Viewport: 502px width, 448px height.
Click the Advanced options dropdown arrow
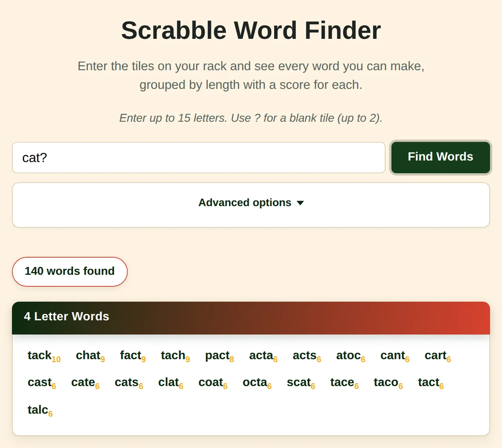click(x=300, y=203)
